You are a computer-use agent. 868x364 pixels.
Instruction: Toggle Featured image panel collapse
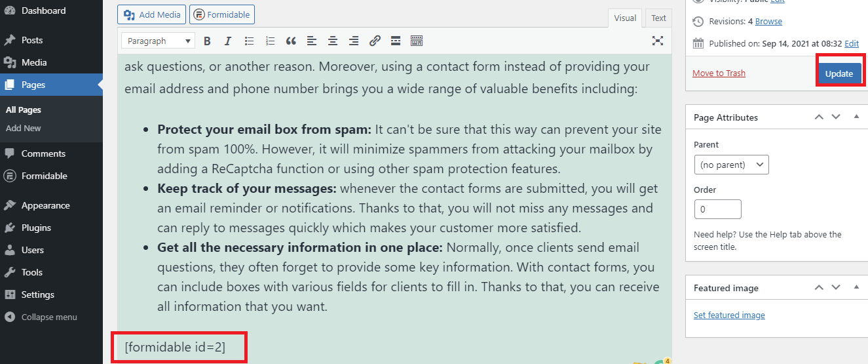[x=856, y=288]
